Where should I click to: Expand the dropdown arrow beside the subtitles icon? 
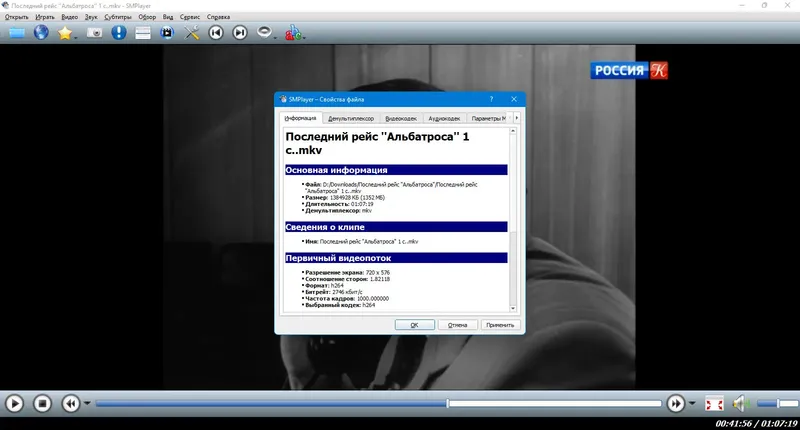click(304, 37)
